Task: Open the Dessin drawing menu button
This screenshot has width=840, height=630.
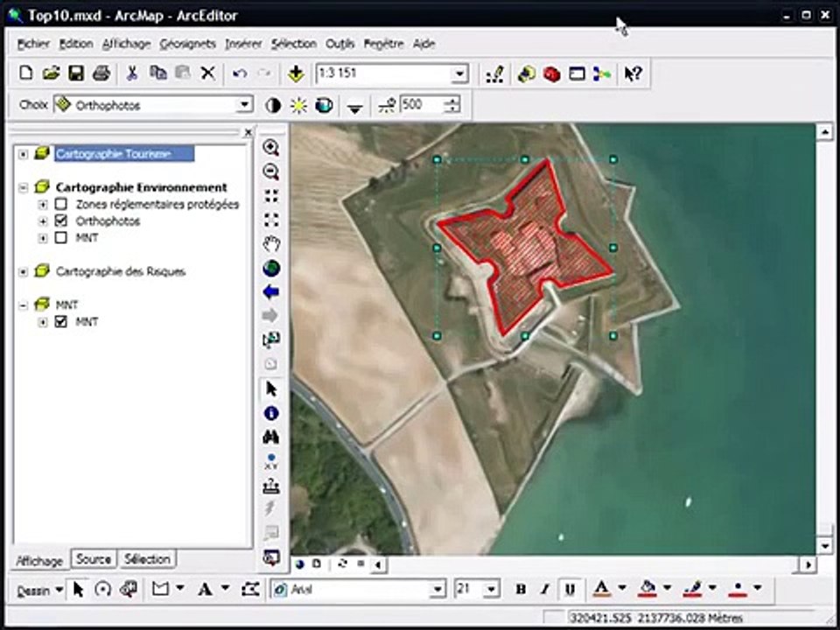Action: tap(39, 591)
